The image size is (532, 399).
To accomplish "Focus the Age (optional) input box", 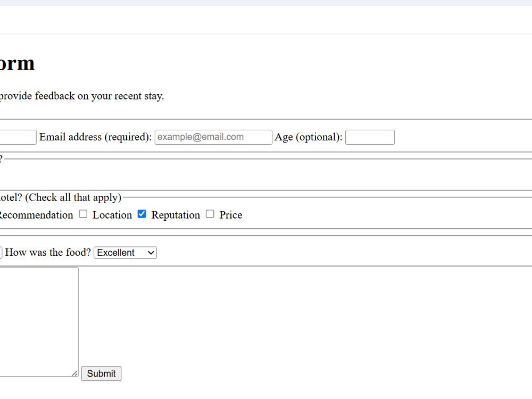I will pos(370,137).
